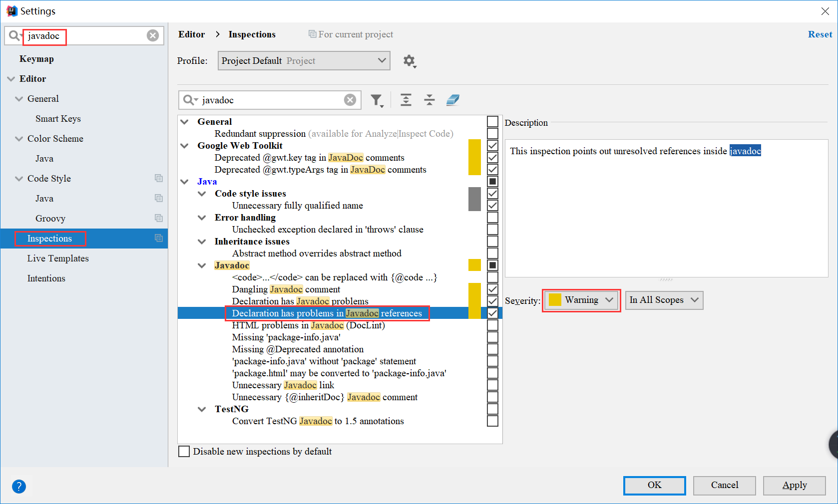Apply the changed settings

point(794,485)
